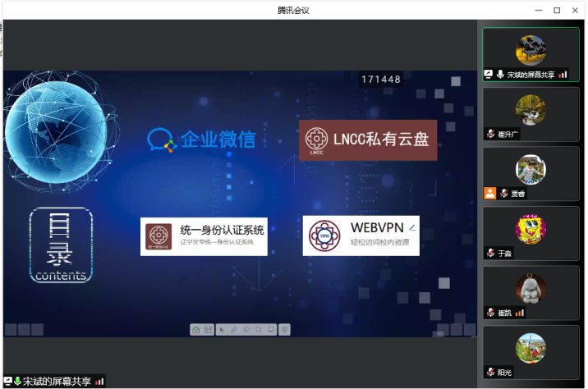Click the green envelope icon in slide toolbar
588x389 pixels.
[x=195, y=330]
